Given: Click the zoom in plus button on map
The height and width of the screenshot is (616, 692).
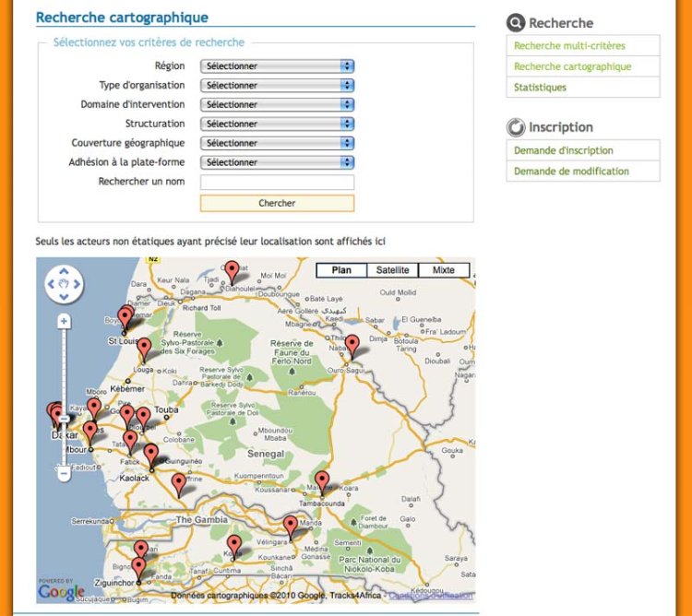Looking at the screenshot, I should [x=64, y=322].
